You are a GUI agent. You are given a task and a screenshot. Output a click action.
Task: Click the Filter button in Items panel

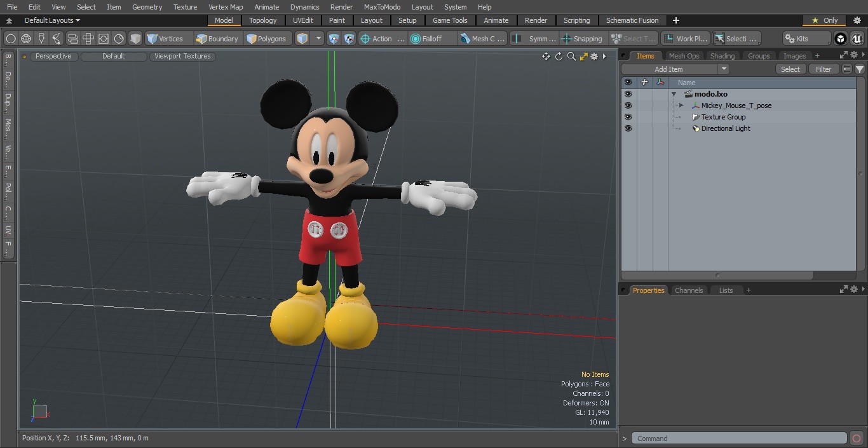click(823, 69)
